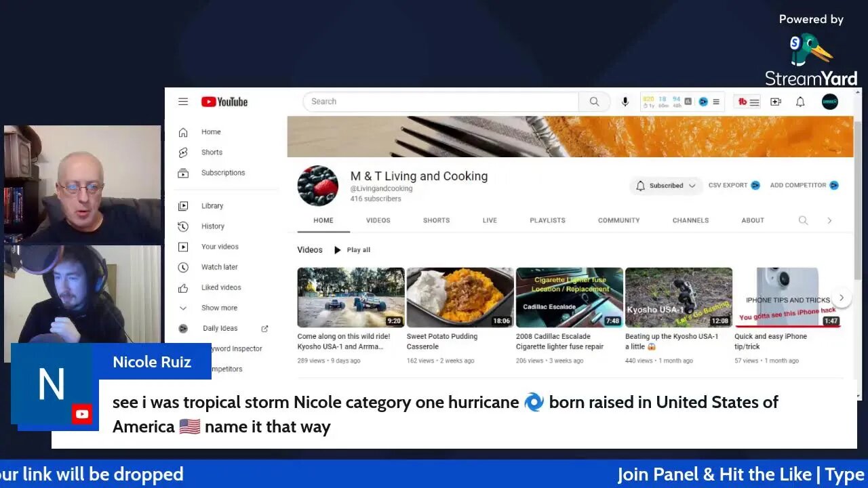Switch to the VIDEOS tab
The height and width of the screenshot is (488, 868).
378,220
